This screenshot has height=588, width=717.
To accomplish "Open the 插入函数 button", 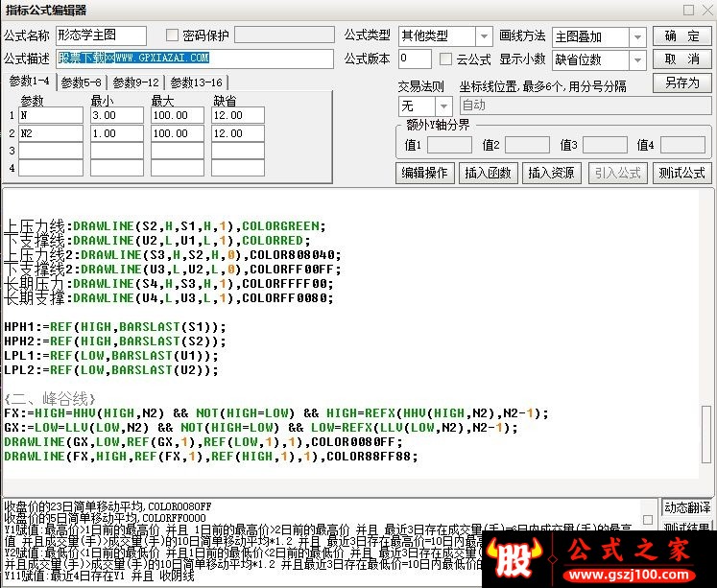I will 488,173.
